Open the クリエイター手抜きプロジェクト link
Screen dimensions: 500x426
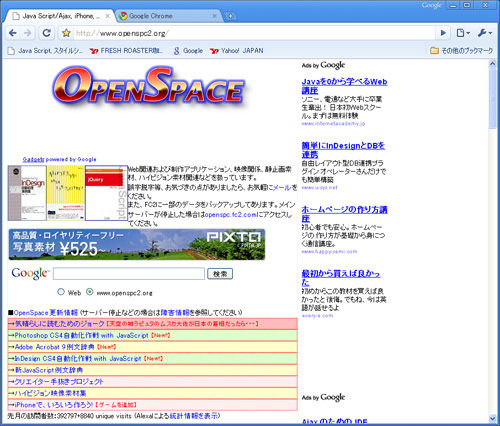59,382
